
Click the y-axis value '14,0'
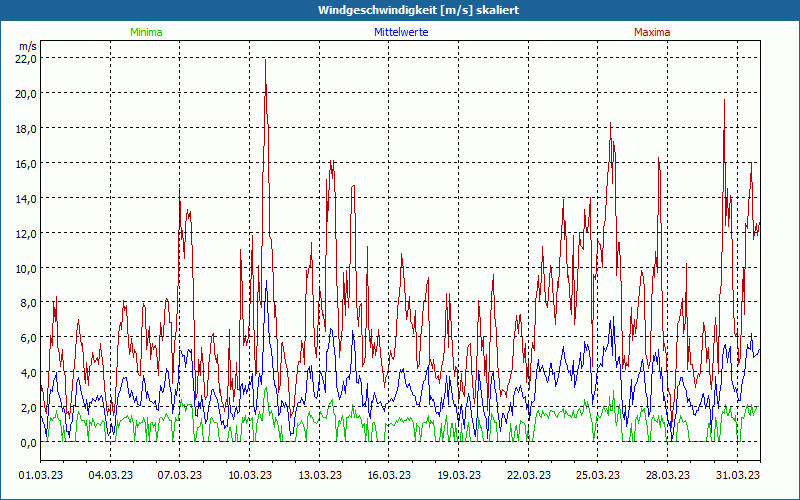28,198
